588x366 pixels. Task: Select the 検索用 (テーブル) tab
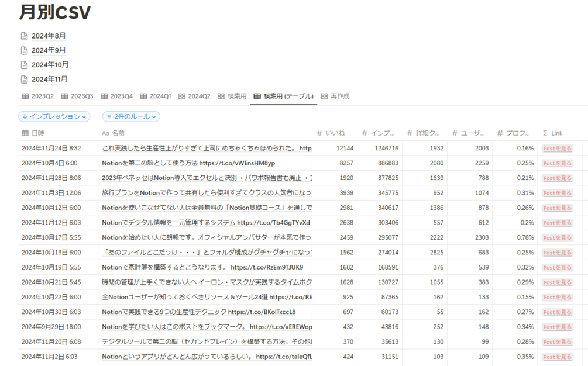tap(284, 96)
